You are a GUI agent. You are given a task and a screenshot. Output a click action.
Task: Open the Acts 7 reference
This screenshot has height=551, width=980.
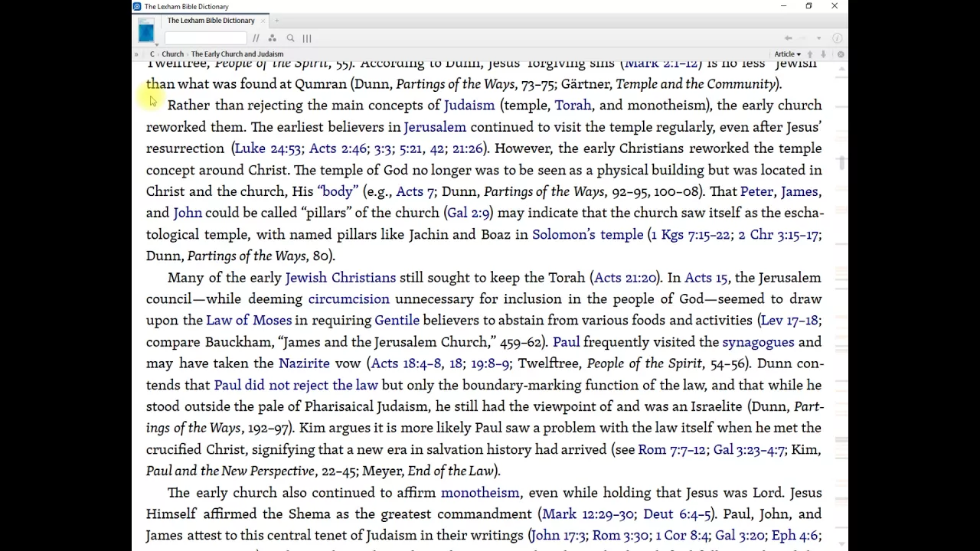click(415, 191)
